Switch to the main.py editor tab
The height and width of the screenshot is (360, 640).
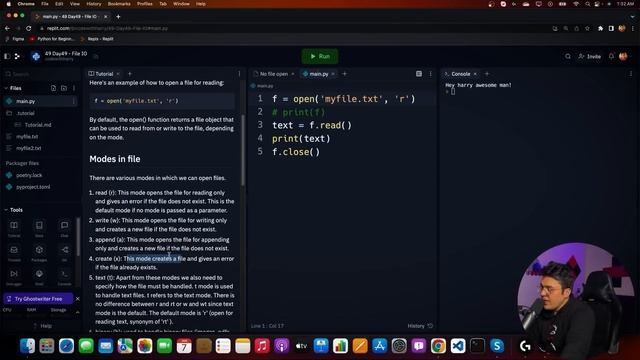316,74
